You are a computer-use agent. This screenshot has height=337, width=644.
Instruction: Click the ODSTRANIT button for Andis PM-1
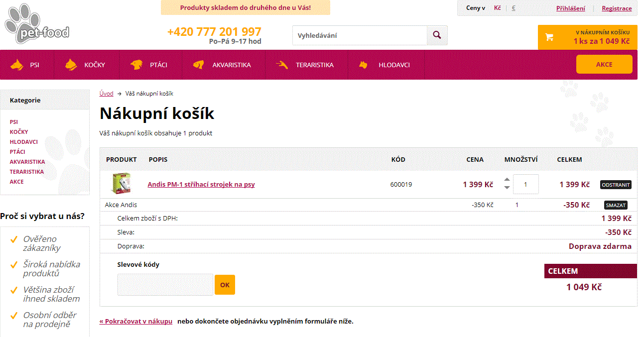[x=616, y=185]
